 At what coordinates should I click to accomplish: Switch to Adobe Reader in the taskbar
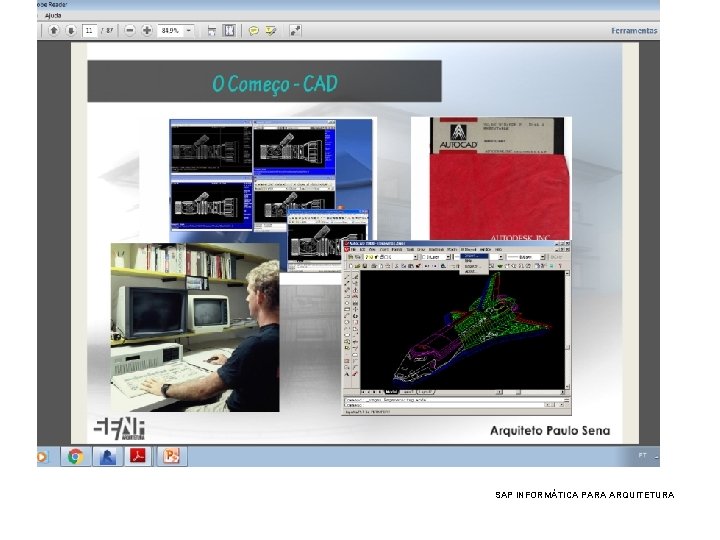tap(138, 456)
